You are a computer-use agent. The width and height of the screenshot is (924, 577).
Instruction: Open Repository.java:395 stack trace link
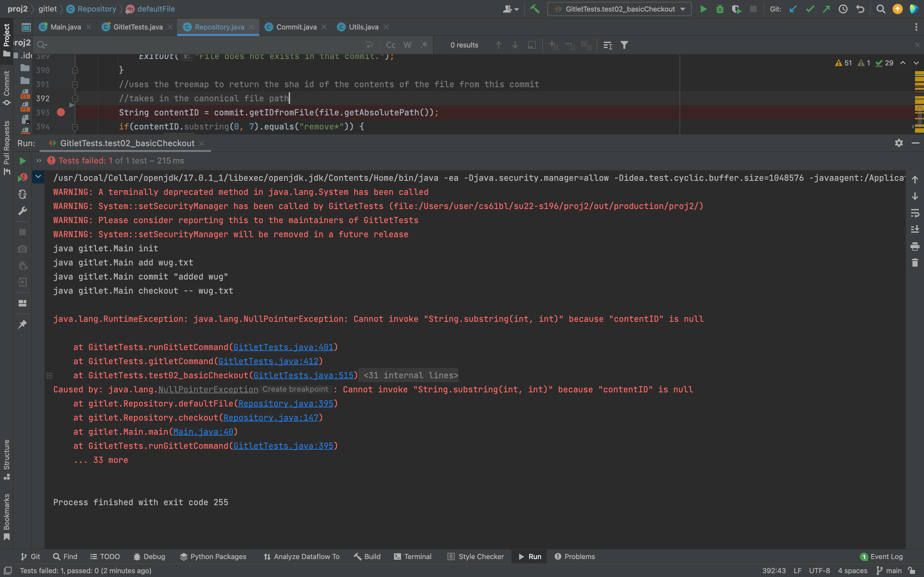[x=286, y=403]
